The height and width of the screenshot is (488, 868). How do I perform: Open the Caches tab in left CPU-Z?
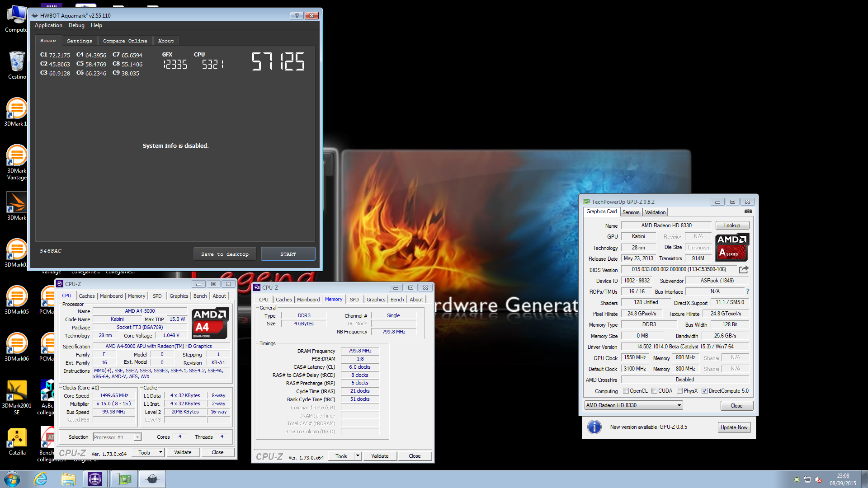[87, 296]
